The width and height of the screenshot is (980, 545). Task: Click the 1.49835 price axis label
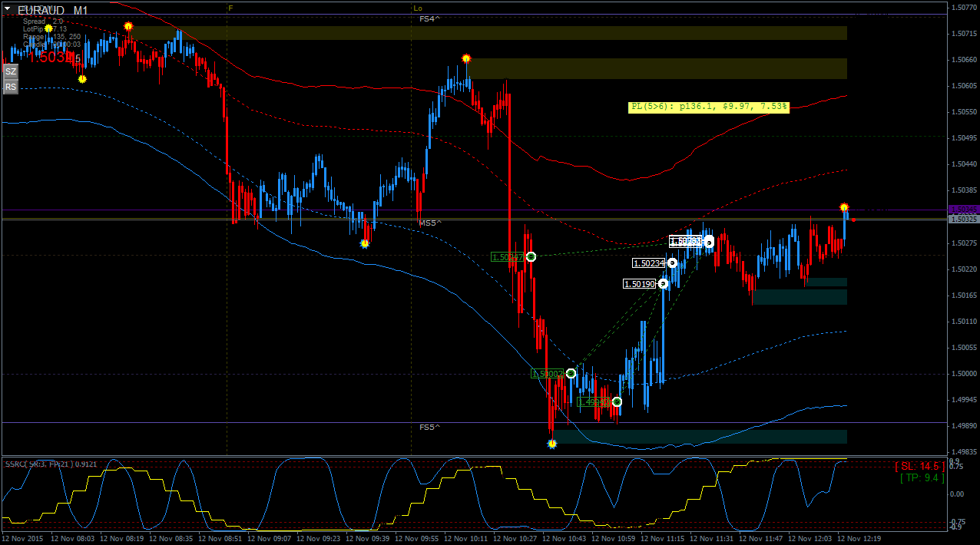click(x=963, y=452)
